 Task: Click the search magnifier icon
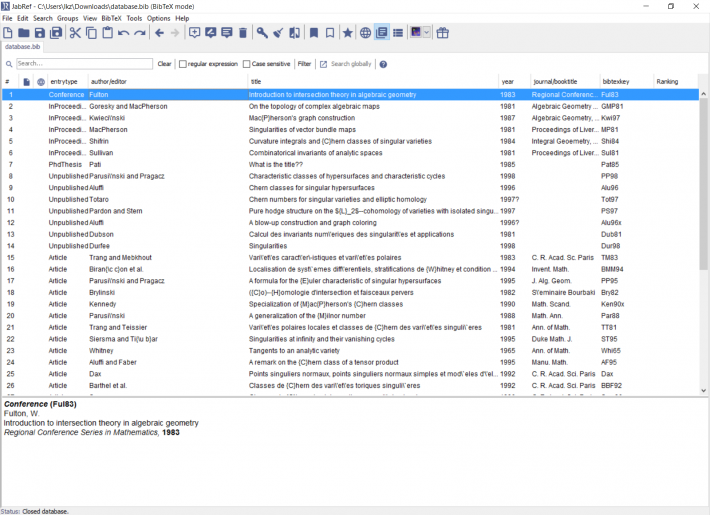click(x=9, y=64)
